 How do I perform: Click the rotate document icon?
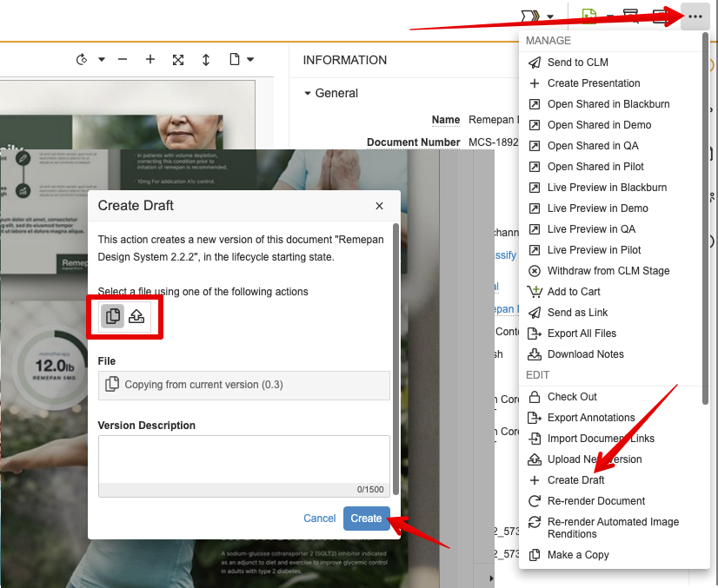pyautogui.click(x=83, y=60)
